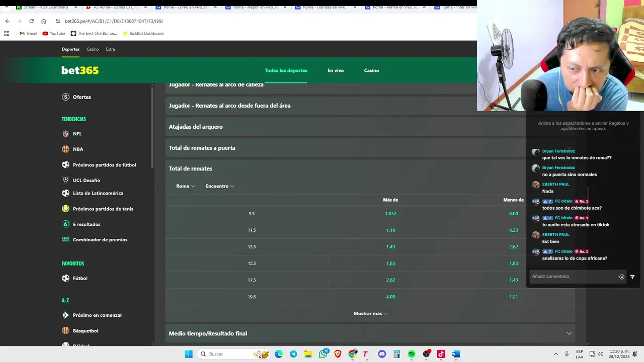This screenshot has height=362, width=644.
Task: Bet Menos de 9.5 at 8.00
Action: (x=513, y=214)
